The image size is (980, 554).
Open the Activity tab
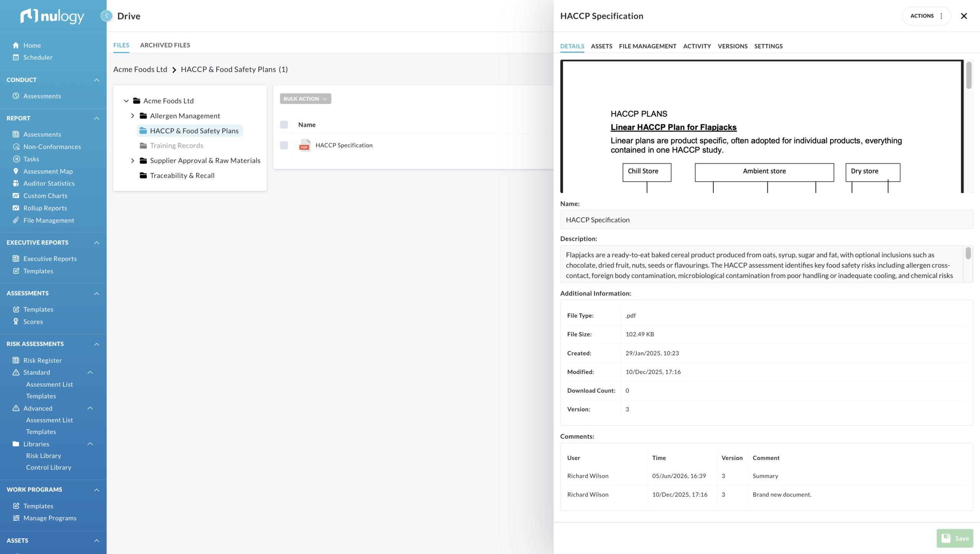697,46
